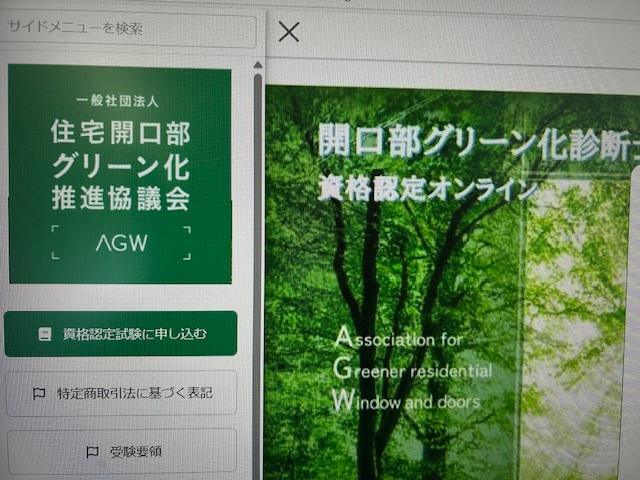Click the sidebar vertical scrollbar thumb
Viewport: 640px width, 480px height.
257,250
